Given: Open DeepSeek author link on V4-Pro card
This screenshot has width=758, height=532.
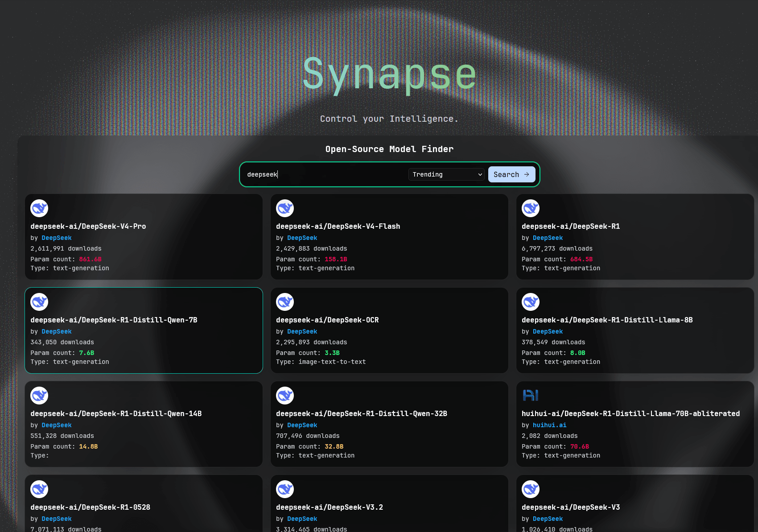Looking at the screenshot, I should [x=57, y=238].
